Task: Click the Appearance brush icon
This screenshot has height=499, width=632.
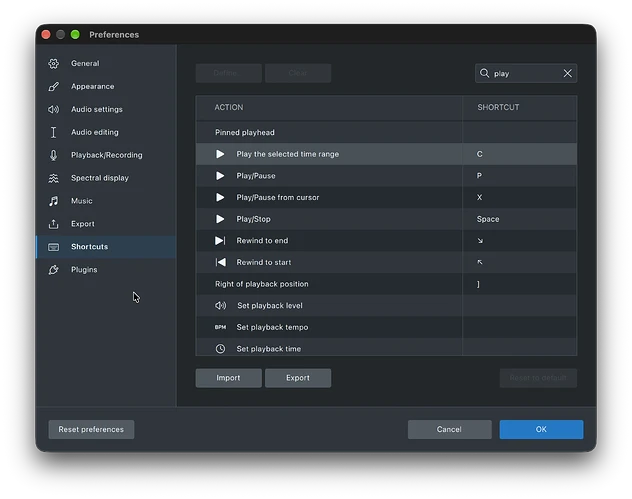Action: [54, 86]
